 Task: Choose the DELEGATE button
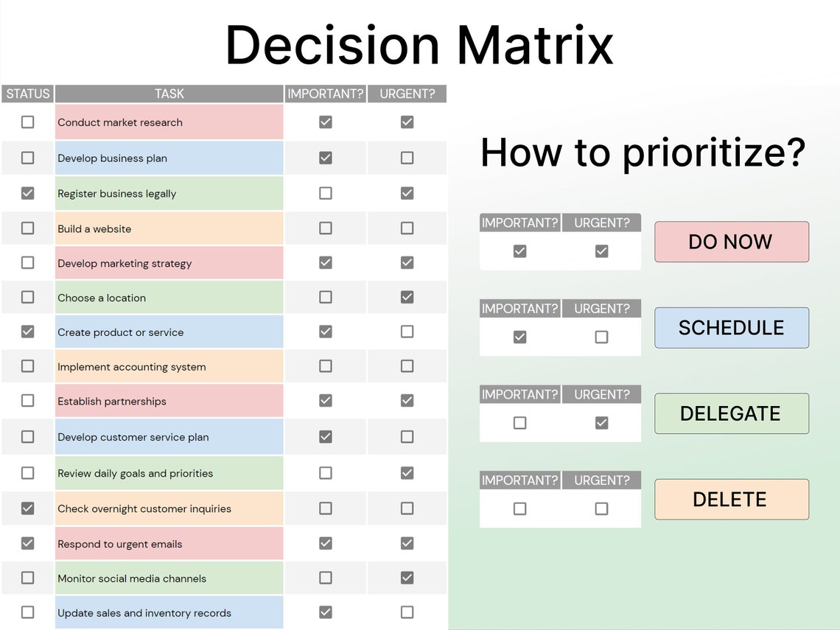(732, 413)
